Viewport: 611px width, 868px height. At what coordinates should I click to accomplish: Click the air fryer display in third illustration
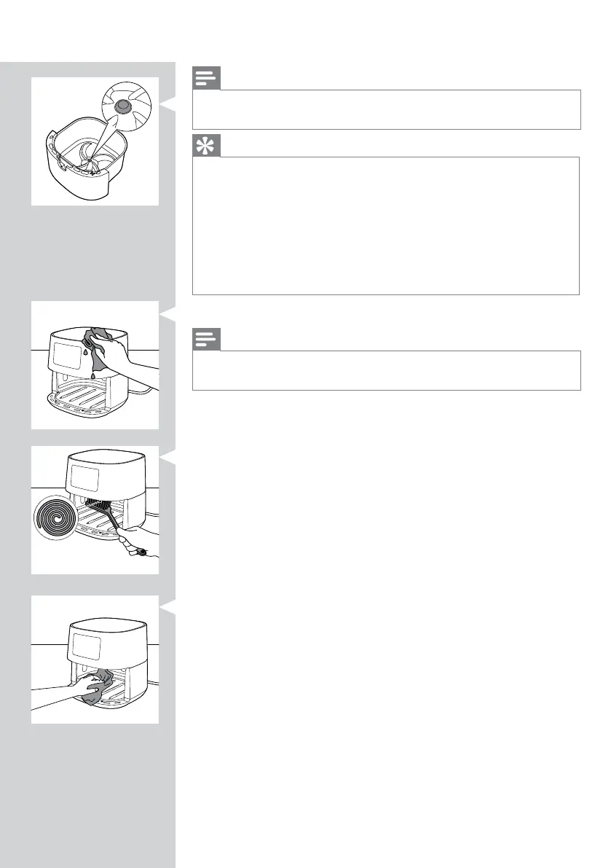[x=84, y=478]
